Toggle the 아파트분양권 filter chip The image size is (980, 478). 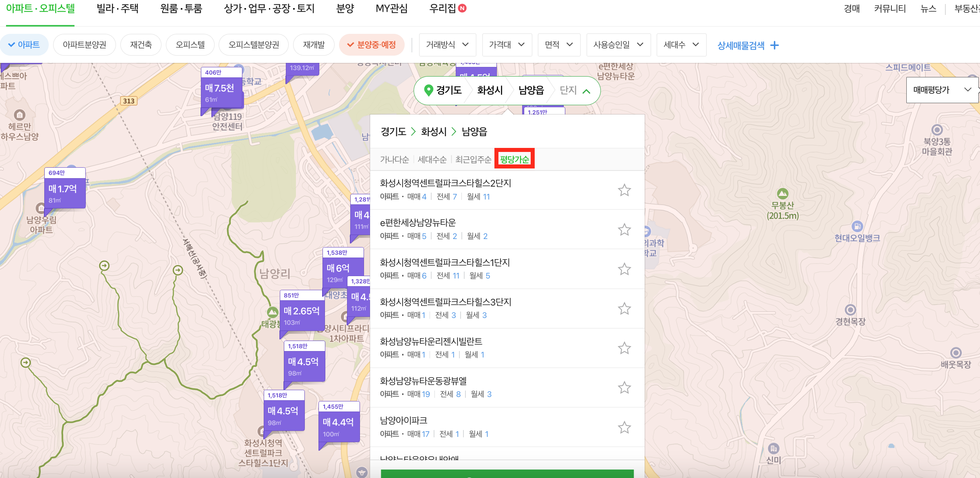tap(85, 45)
